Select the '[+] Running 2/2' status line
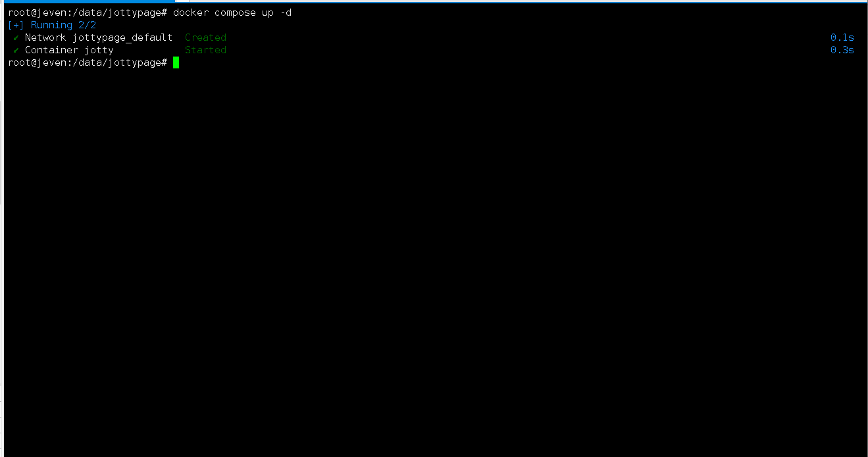 coord(52,25)
